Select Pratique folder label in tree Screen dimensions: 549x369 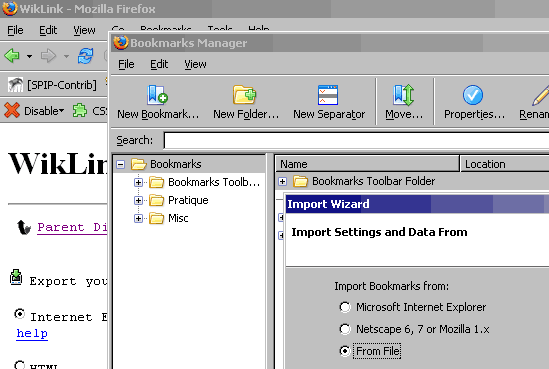(188, 200)
